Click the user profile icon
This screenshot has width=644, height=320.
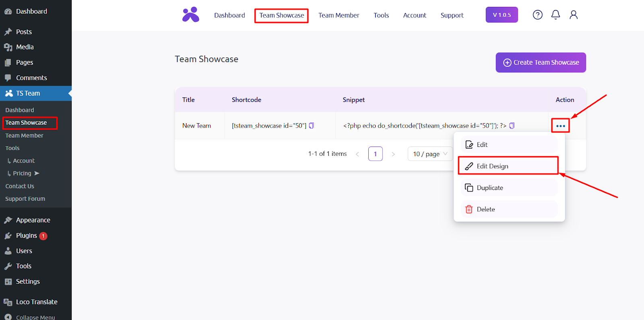(x=574, y=15)
